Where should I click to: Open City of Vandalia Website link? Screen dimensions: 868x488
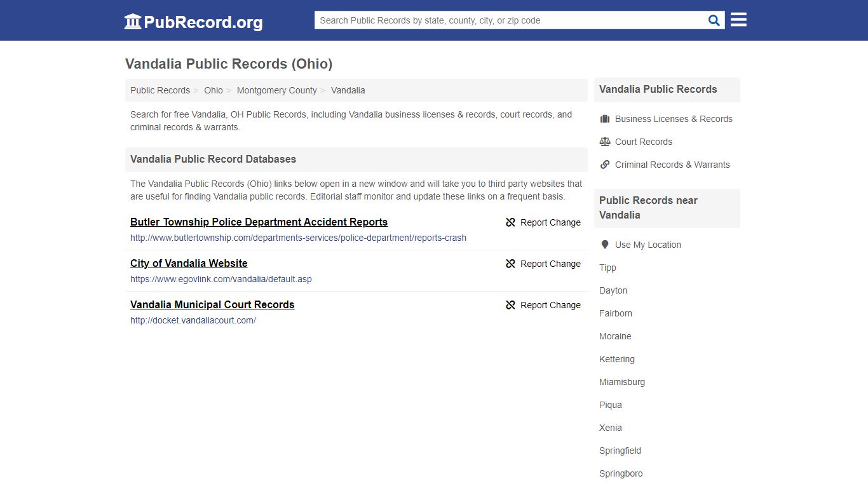(x=189, y=263)
